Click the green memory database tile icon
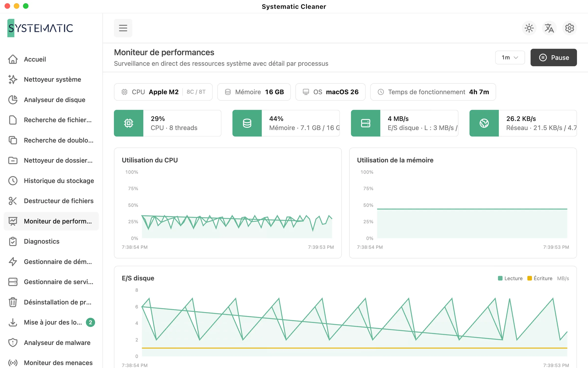588x368 pixels. (247, 123)
